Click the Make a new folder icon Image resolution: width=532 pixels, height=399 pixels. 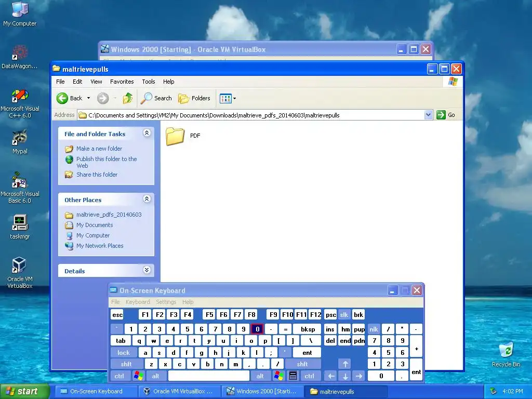69,149
